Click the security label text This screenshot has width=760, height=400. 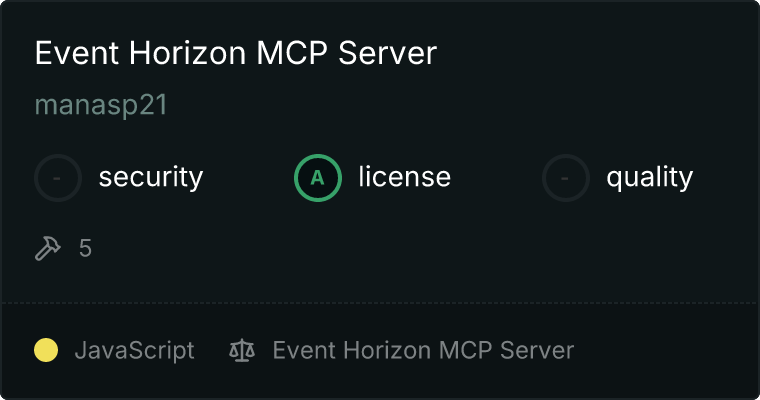point(151,177)
